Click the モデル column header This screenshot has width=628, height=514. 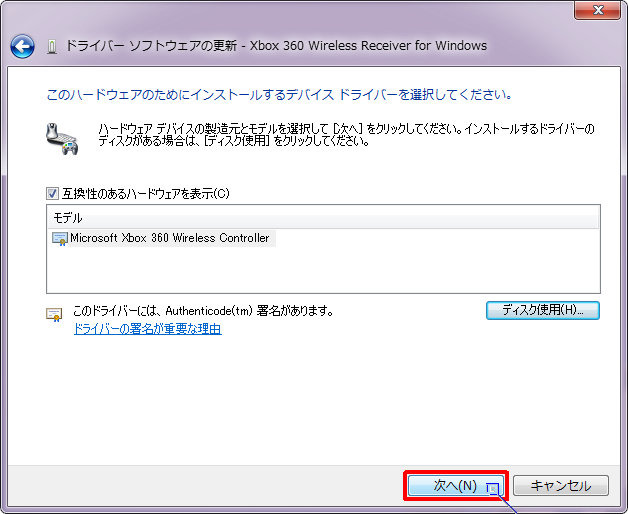point(323,218)
